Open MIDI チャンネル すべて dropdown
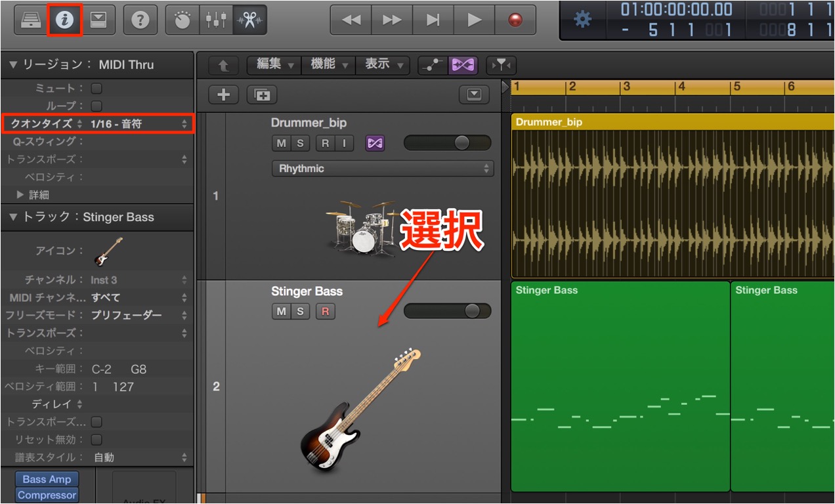Viewport: 835px width, 504px height. pyautogui.click(x=139, y=297)
